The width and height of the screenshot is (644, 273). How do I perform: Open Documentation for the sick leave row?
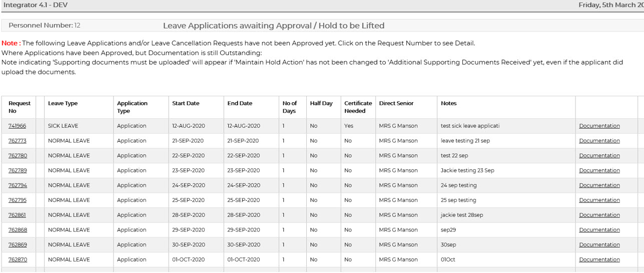point(599,126)
